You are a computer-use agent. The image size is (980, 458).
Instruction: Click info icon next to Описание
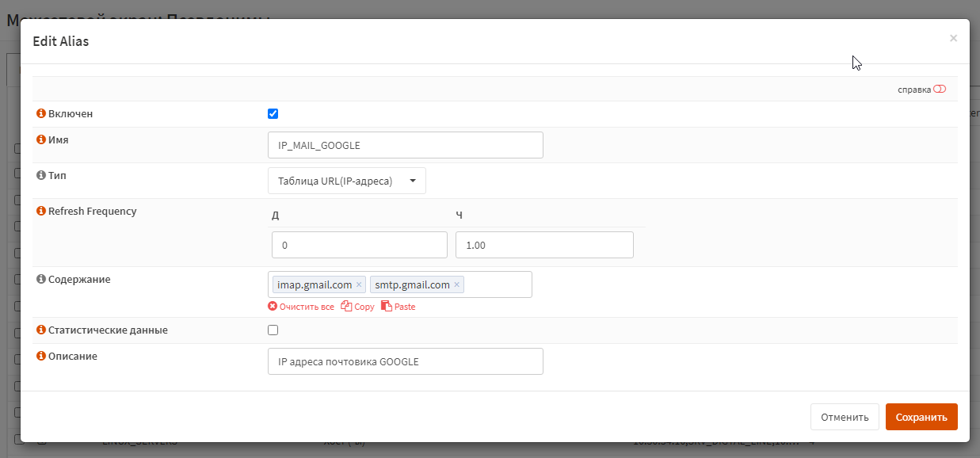[41, 356]
